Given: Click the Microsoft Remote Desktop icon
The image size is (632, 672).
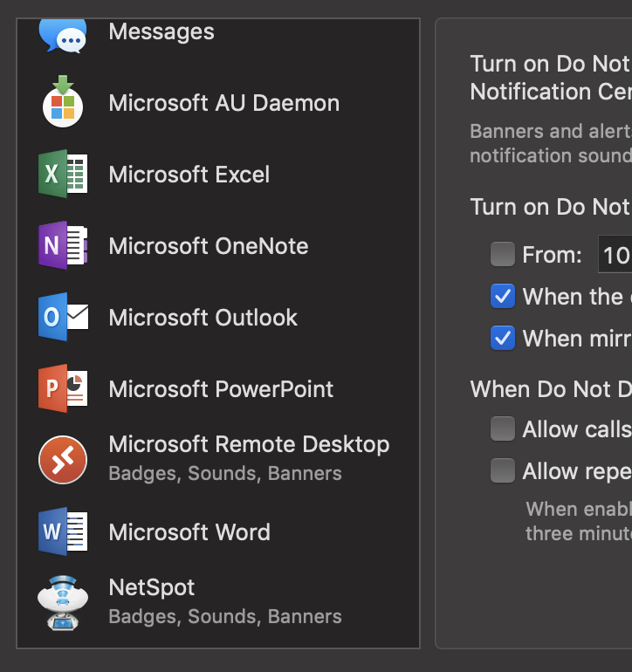Looking at the screenshot, I should pyautogui.click(x=63, y=460).
